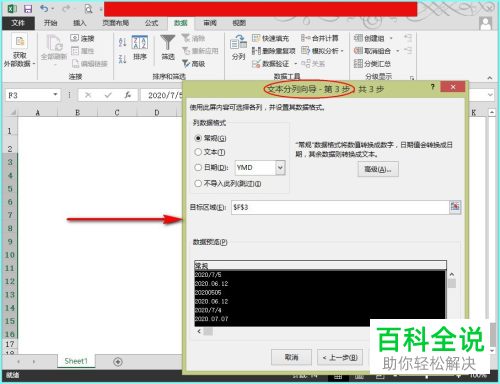500x384 pixels.
Task: Expand the 获取外部数据 dropdown arrow
Action: (x=34, y=64)
